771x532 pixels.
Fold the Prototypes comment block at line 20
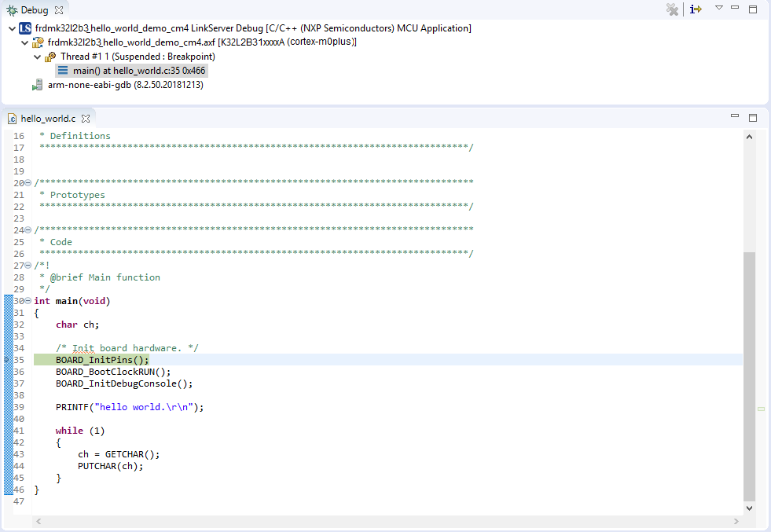pyautogui.click(x=28, y=183)
